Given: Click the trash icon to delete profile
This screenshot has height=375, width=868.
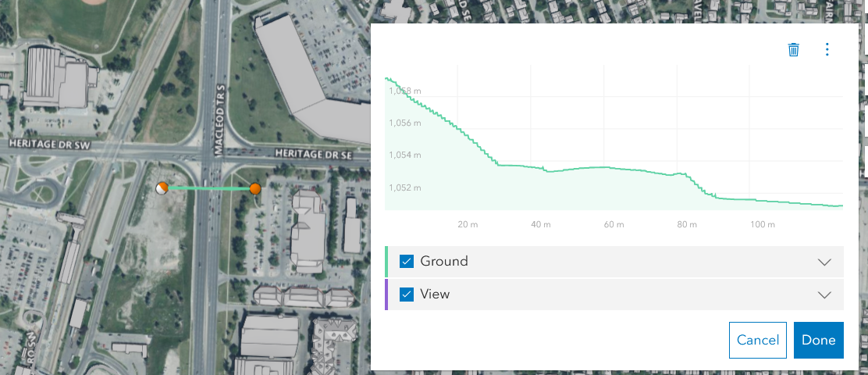Looking at the screenshot, I should pyautogui.click(x=794, y=50).
